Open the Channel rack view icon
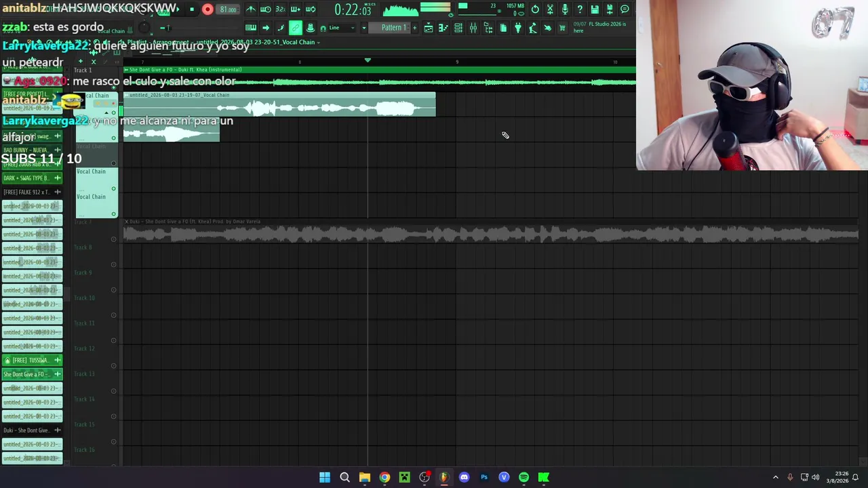Screen dimensions: 868x488 point(458,28)
